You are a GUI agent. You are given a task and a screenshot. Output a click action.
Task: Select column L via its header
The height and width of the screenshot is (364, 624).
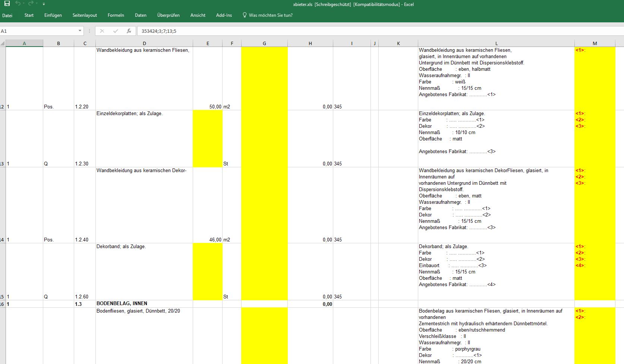point(496,44)
